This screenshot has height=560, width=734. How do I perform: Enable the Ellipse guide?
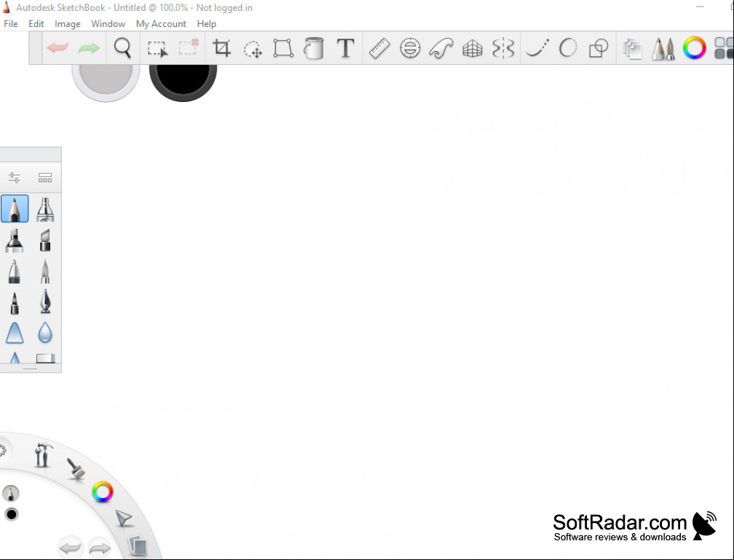410,48
